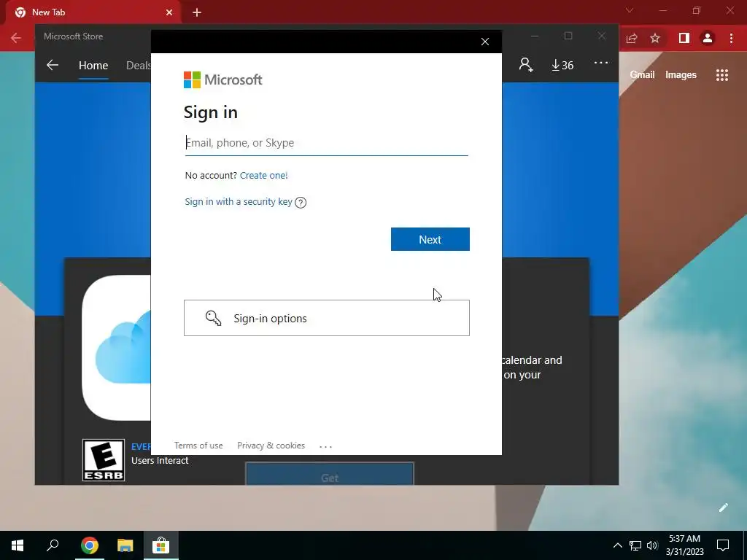Click the customize page pencil icon
The image size is (747, 560).
click(x=723, y=507)
